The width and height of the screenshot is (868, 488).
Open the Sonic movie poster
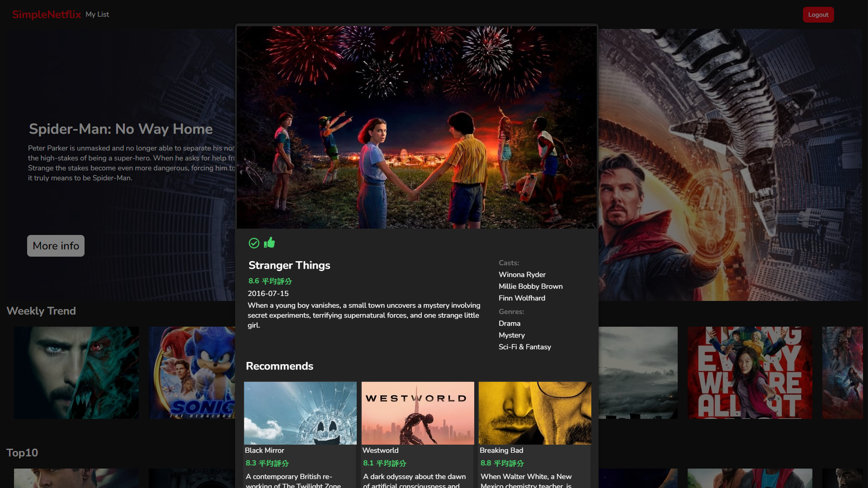(192, 373)
